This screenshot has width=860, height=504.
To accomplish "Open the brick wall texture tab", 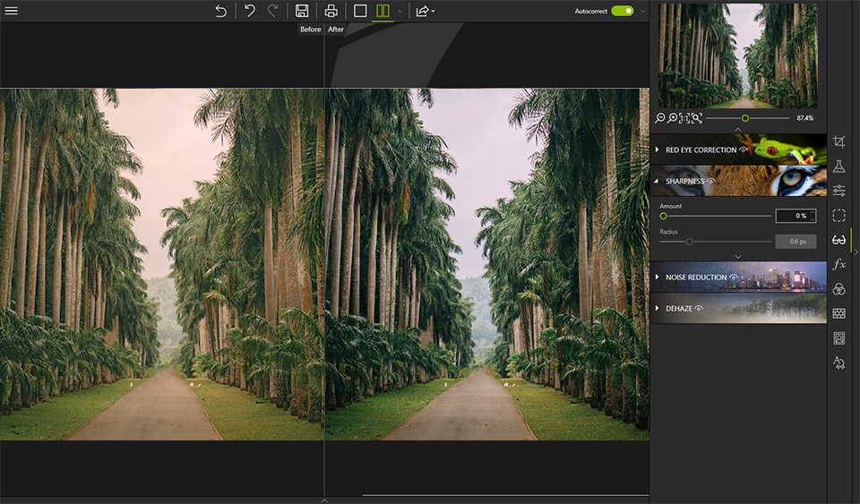I will (838, 313).
